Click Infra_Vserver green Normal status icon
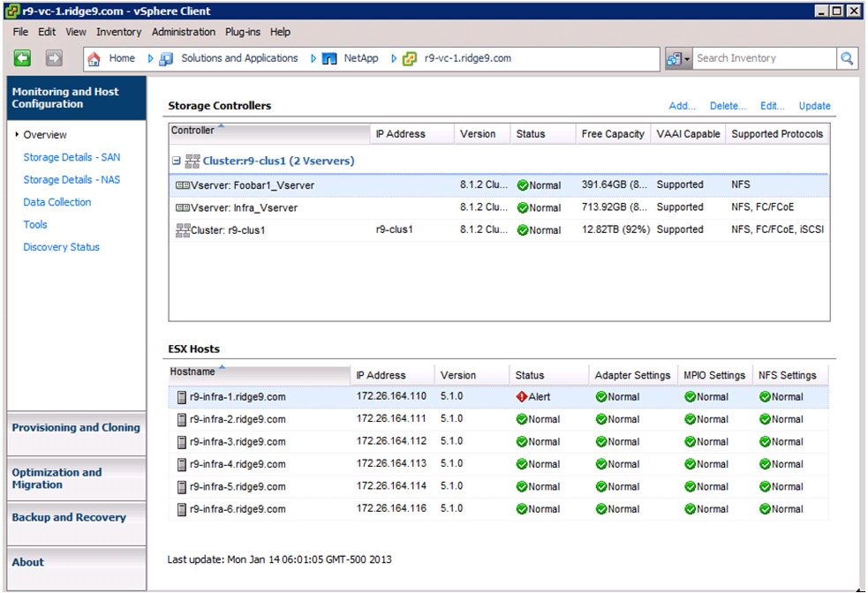 pyautogui.click(x=523, y=208)
